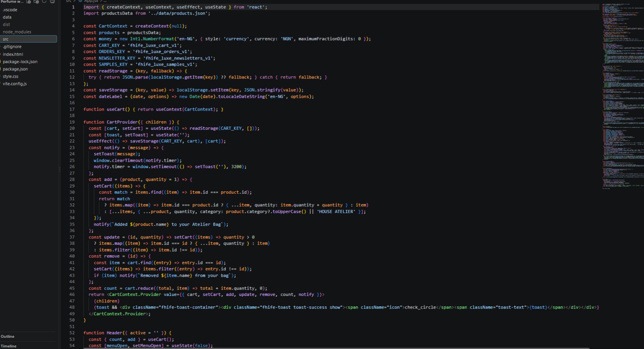This screenshot has width=644, height=349.
Task: Refresh the file explorer tree
Action: coord(44,2)
